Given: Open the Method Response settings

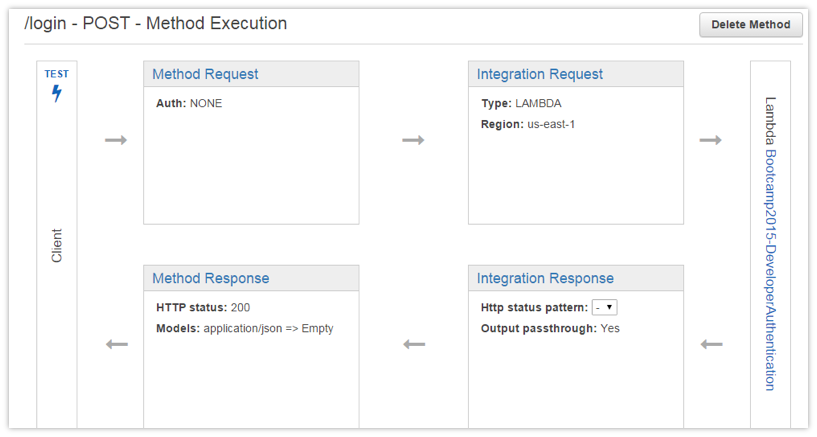Looking at the screenshot, I should 211,278.
